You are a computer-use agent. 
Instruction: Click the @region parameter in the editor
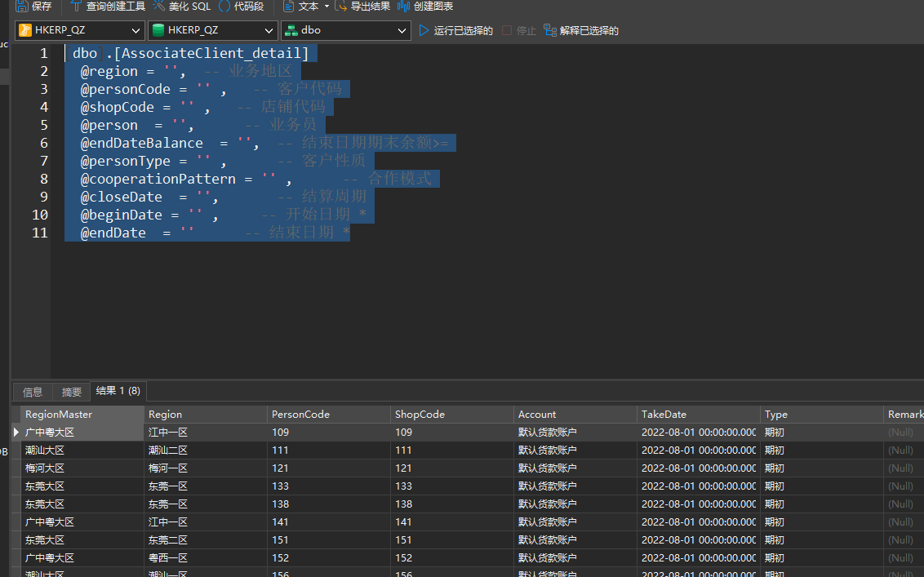pos(109,71)
